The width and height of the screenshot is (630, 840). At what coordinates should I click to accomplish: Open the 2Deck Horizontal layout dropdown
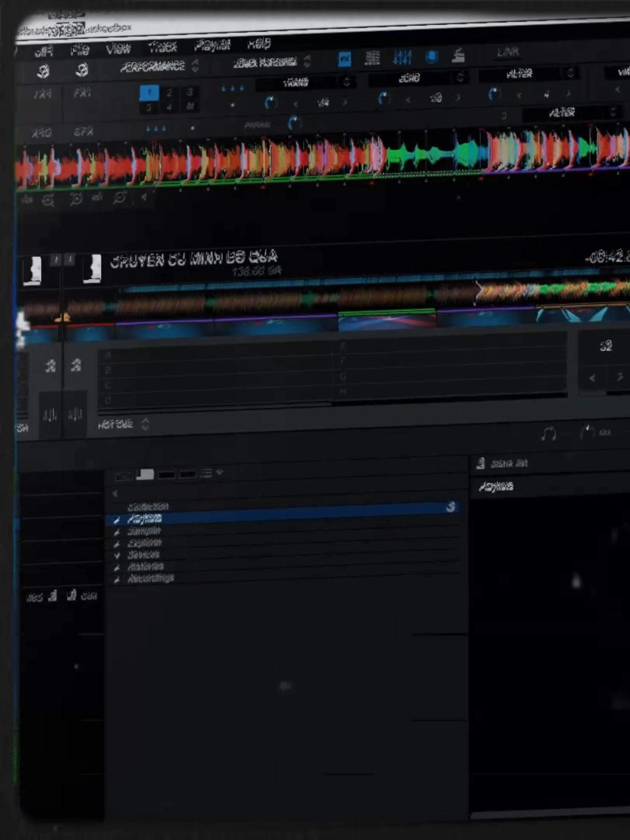coord(272,62)
